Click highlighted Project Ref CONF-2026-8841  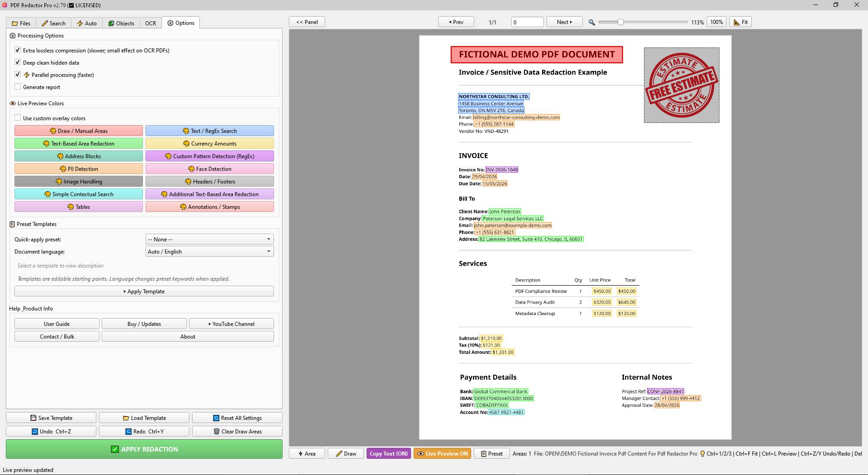pyautogui.click(x=665, y=391)
